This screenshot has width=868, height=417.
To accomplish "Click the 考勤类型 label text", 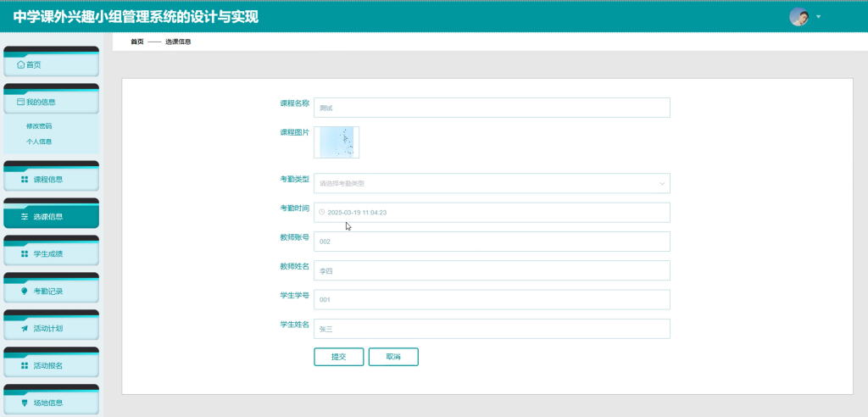I will point(294,180).
